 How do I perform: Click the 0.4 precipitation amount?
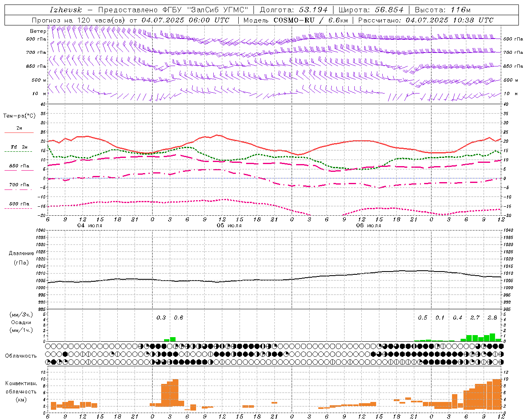[457, 317]
